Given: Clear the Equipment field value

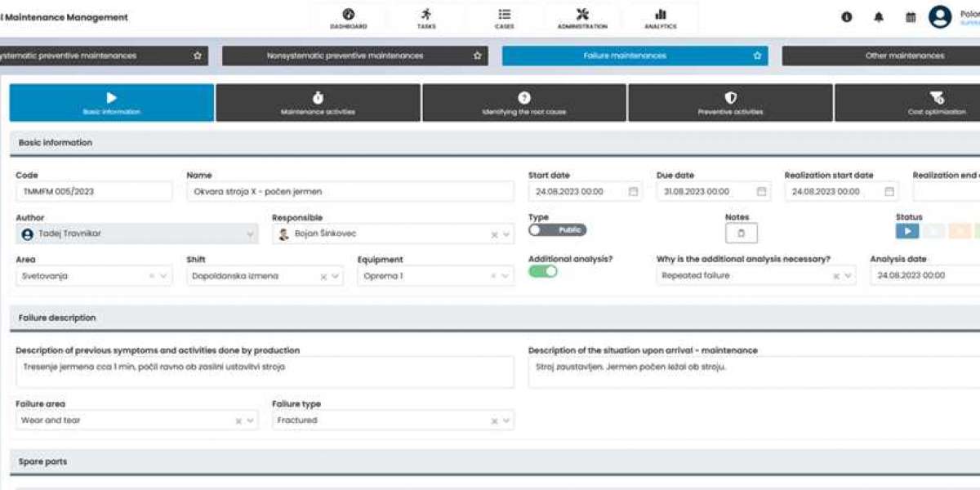Looking at the screenshot, I should pyautogui.click(x=494, y=277).
